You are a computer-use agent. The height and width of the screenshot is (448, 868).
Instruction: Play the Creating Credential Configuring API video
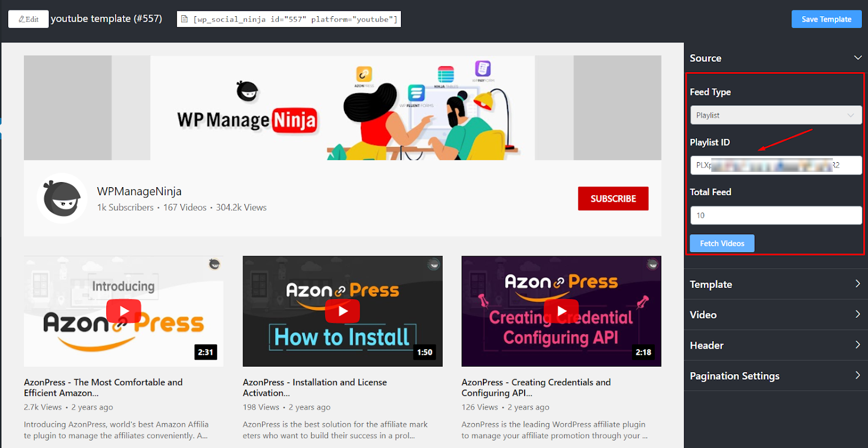(x=561, y=311)
